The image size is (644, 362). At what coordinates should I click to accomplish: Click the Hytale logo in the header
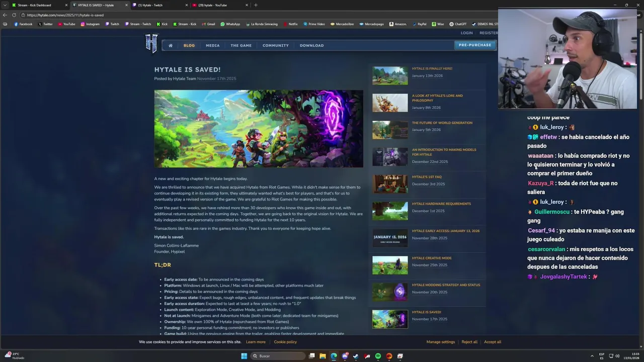click(x=151, y=43)
